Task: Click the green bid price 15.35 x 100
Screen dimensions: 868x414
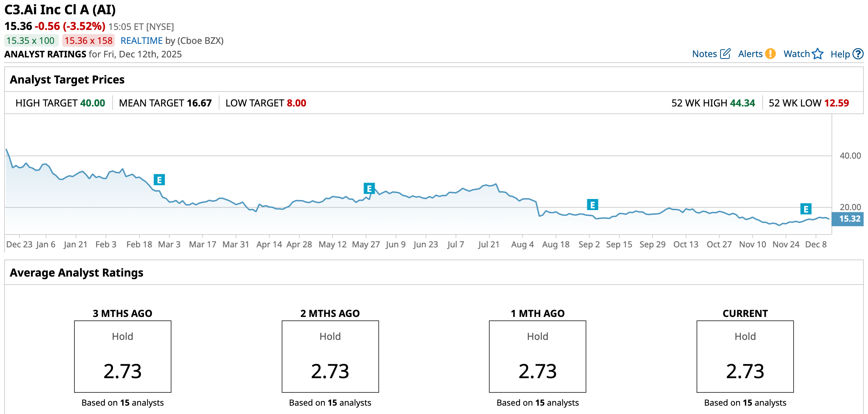Action: [31, 41]
